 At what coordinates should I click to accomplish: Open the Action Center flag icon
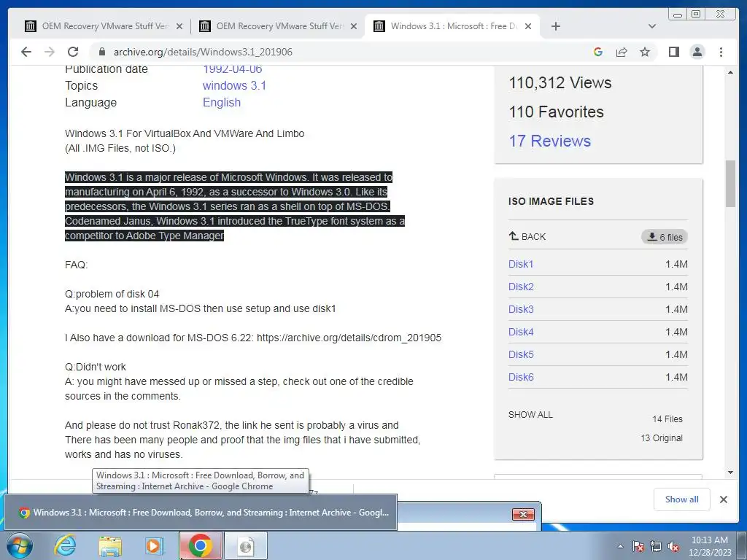[638, 546]
